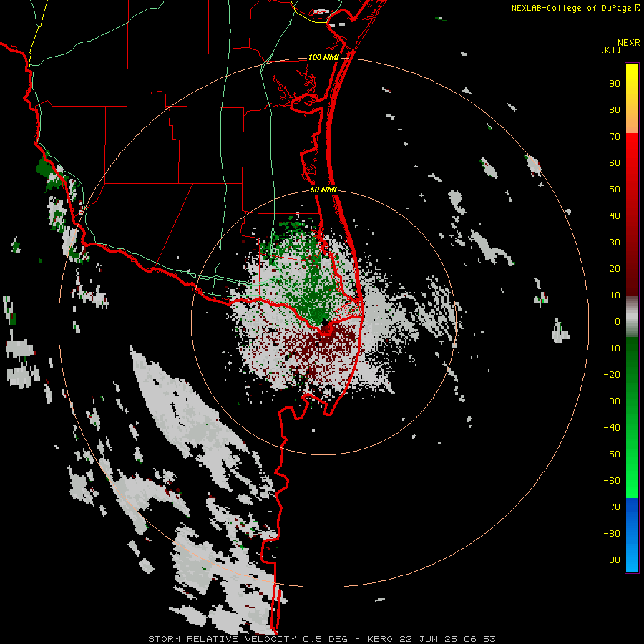Click the positive 10 value on the velocity scale
This screenshot has width=644, height=644.
(x=615, y=296)
